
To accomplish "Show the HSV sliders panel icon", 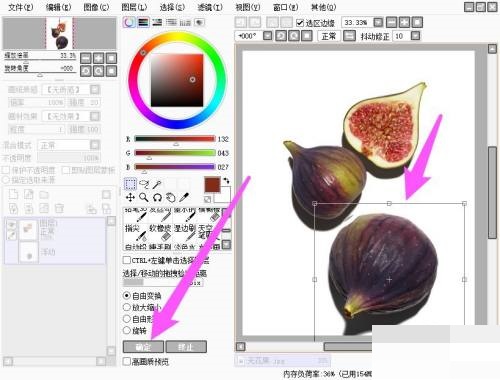I will click(x=157, y=22).
